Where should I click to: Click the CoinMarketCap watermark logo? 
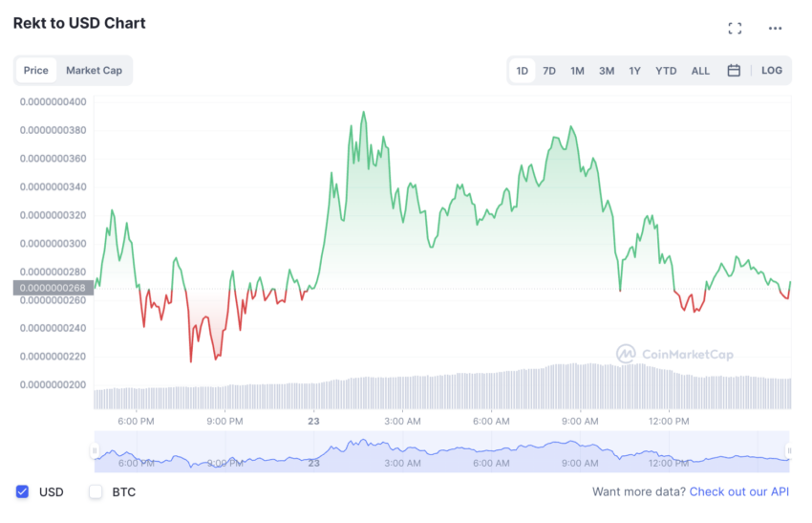pos(674,355)
